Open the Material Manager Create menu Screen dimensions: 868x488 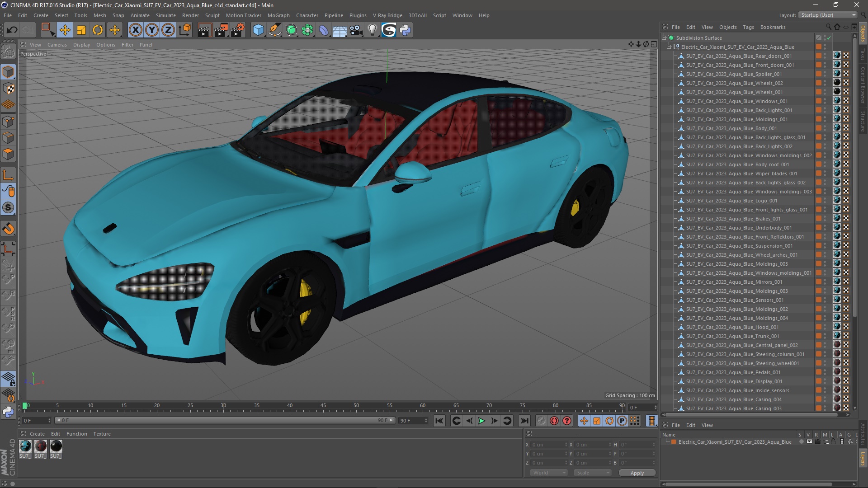click(x=37, y=434)
